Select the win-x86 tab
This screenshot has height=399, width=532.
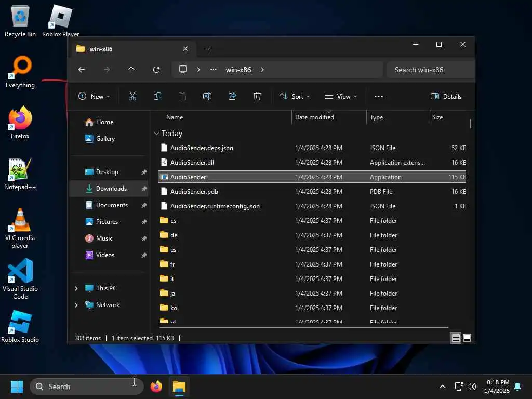132,49
